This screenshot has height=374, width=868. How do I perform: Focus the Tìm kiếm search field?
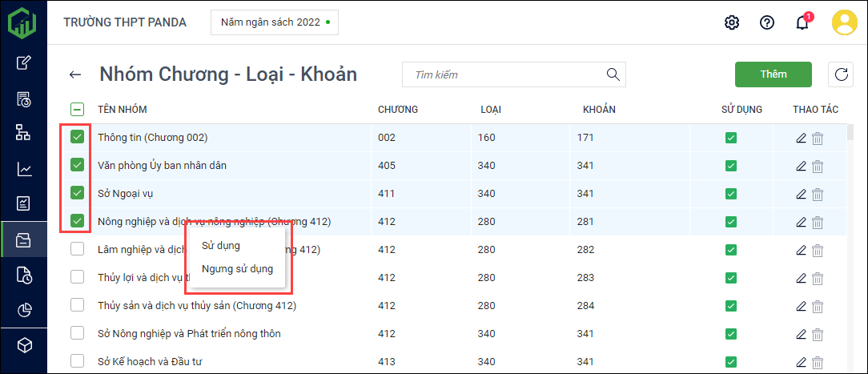504,74
